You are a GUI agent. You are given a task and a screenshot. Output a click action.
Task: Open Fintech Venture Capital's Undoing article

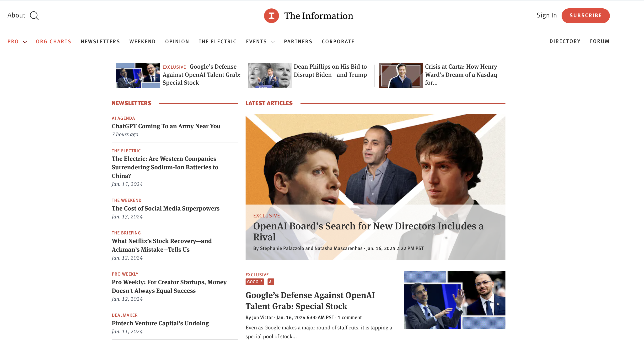pos(160,323)
